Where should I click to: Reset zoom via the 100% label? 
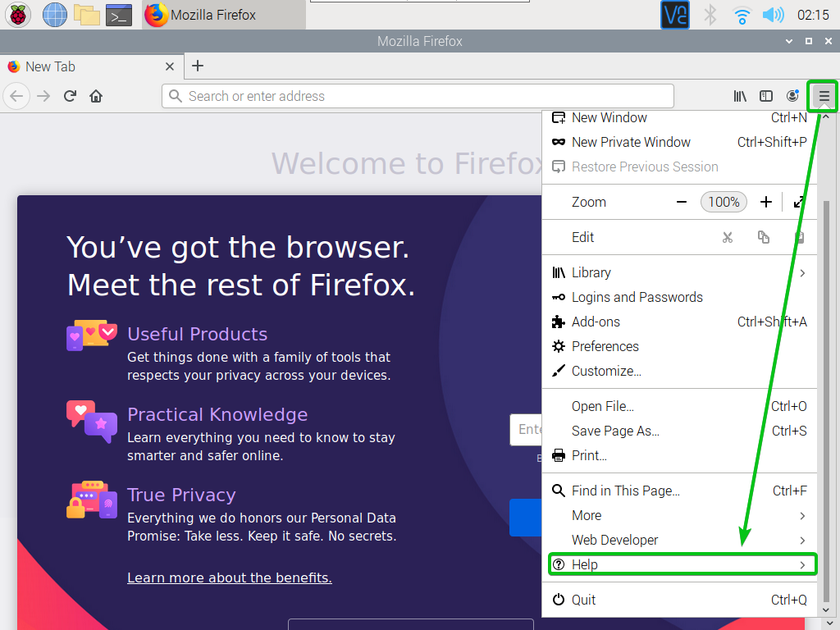724,202
